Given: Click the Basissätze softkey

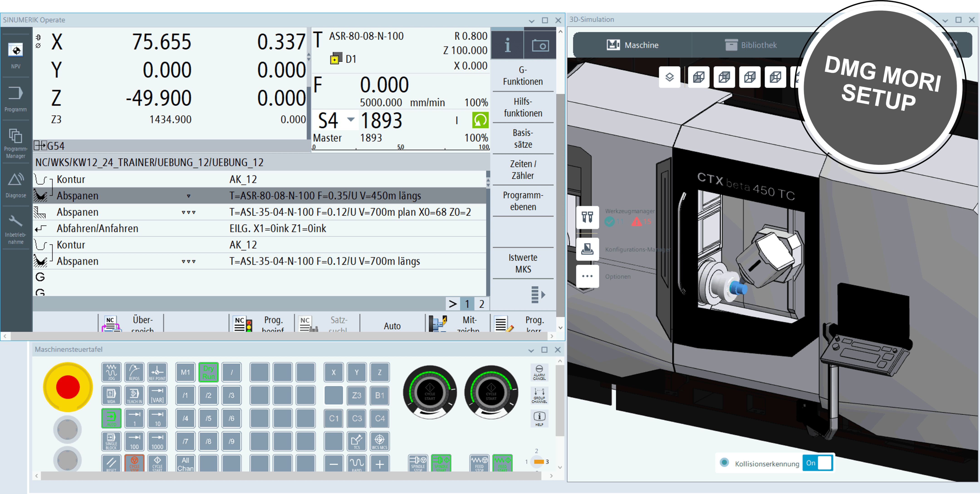Looking at the screenshot, I should point(523,138).
